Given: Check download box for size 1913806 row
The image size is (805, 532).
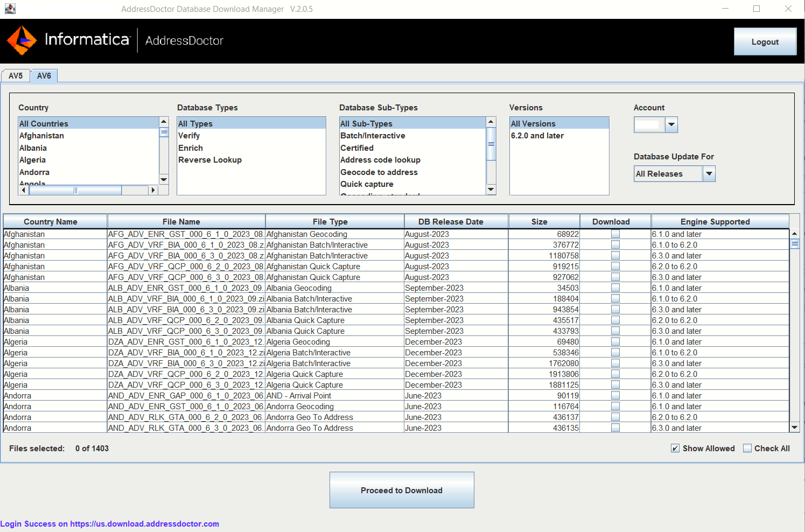Looking at the screenshot, I should [615, 374].
